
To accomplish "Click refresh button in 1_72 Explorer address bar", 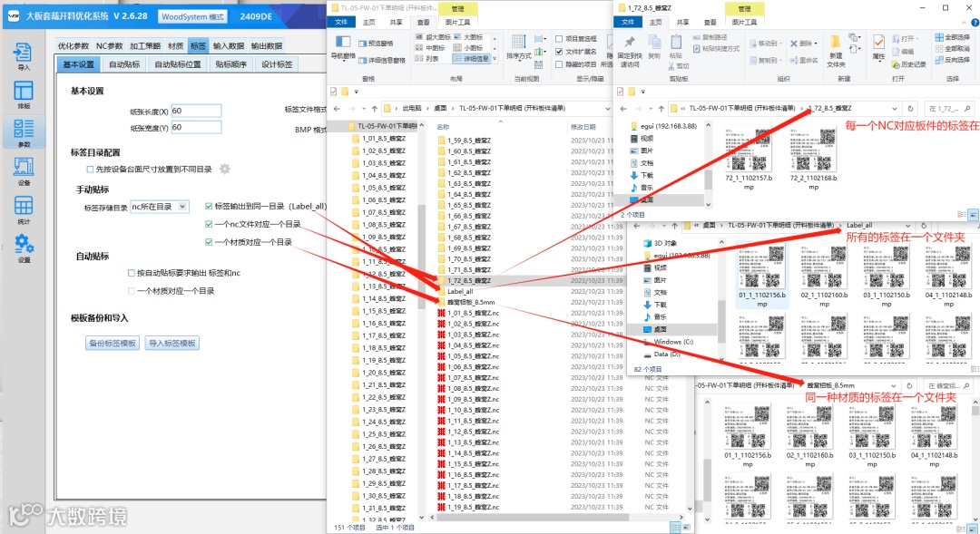I will coord(910,108).
